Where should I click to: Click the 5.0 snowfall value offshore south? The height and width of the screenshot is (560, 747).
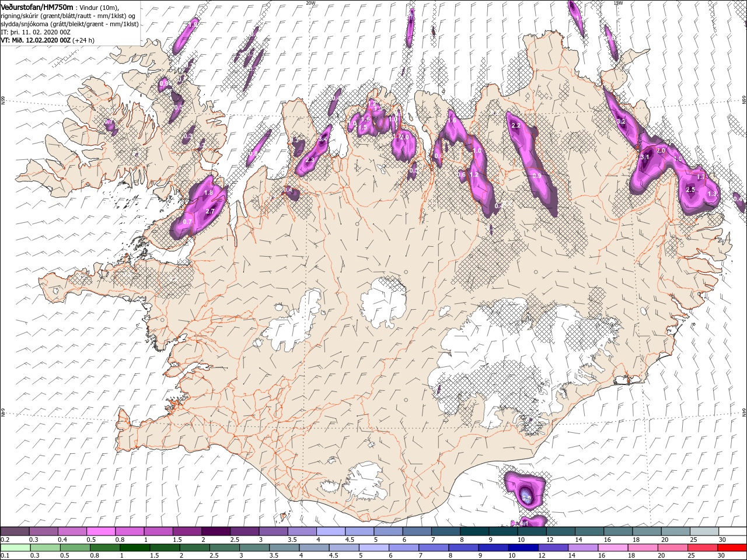(x=526, y=498)
